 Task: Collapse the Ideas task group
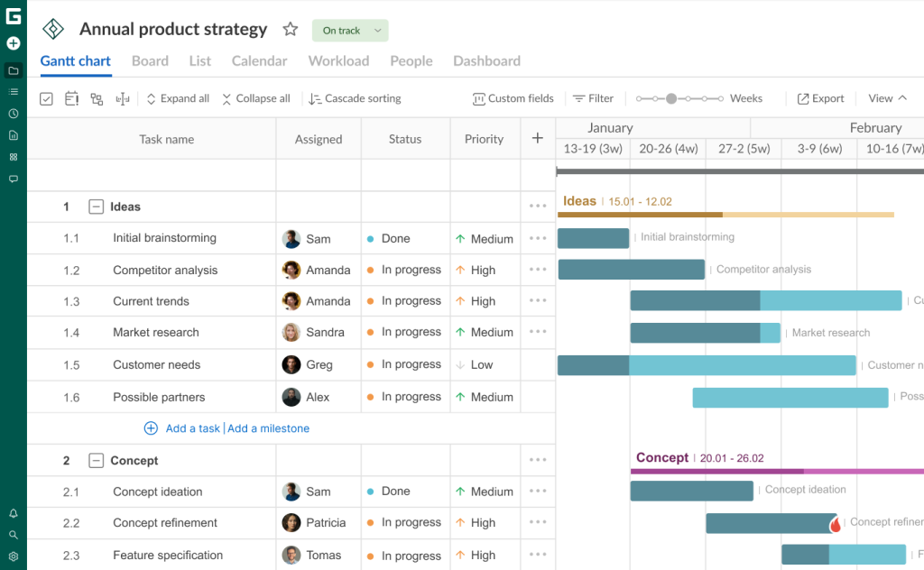pyautogui.click(x=96, y=206)
